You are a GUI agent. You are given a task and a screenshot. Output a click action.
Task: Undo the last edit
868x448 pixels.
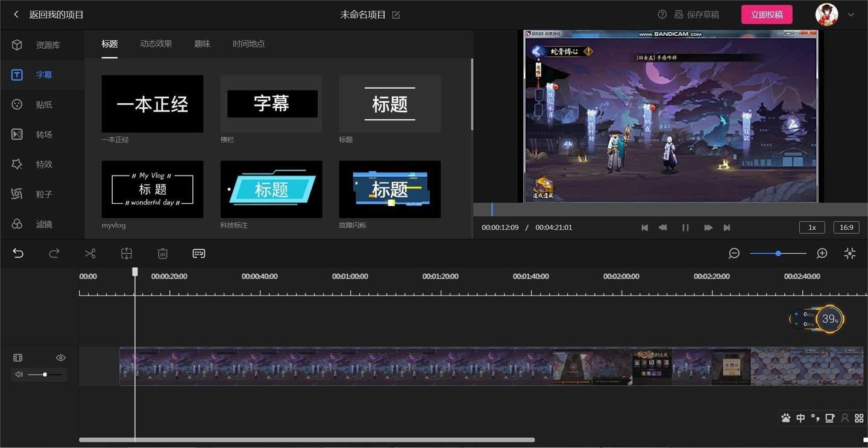(x=18, y=253)
